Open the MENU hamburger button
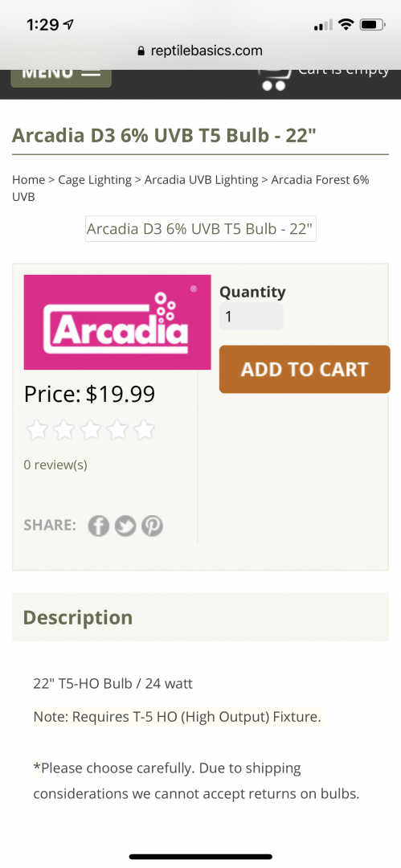This screenshot has width=401, height=868. [61, 76]
